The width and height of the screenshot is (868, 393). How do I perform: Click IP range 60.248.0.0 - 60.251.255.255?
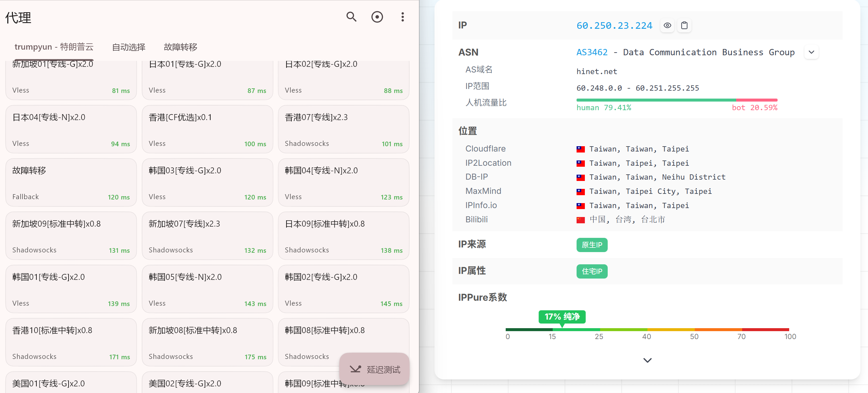coord(638,88)
